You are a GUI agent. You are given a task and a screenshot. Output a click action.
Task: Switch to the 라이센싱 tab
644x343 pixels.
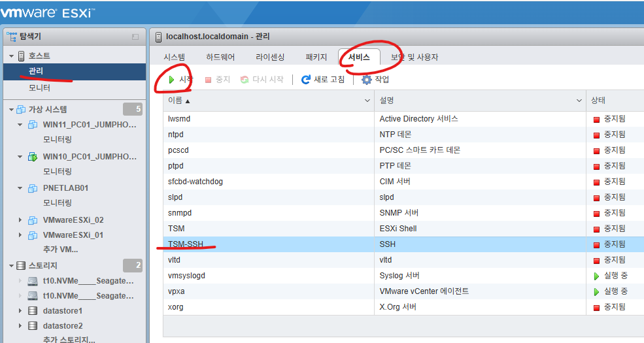coord(270,57)
